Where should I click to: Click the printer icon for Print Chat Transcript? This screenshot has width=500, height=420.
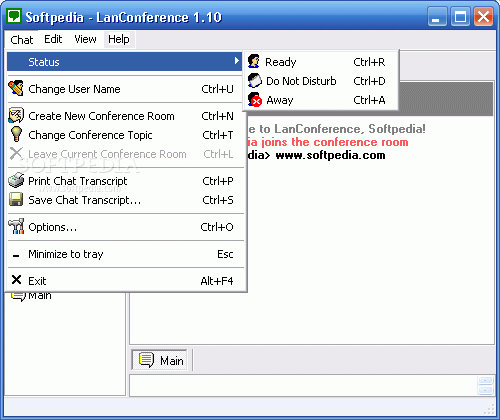tap(16, 180)
